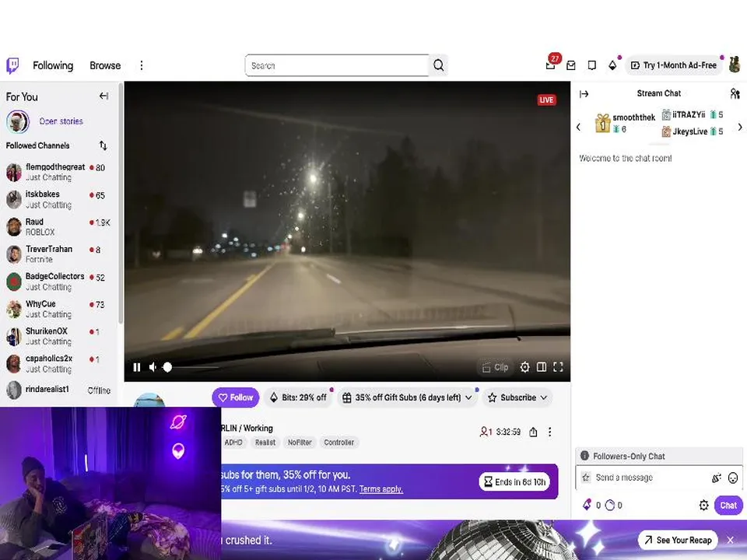Open the Get Bits icon in top bar
Screen dimensions: 747x560
click(x=612, y=65)
